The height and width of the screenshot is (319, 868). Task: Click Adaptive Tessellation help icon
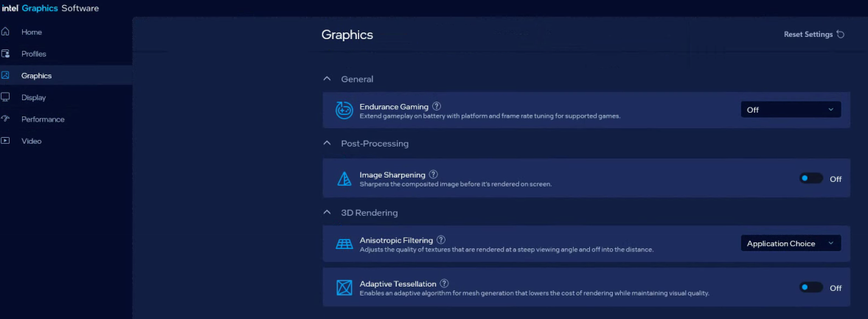tap(445, 284)
